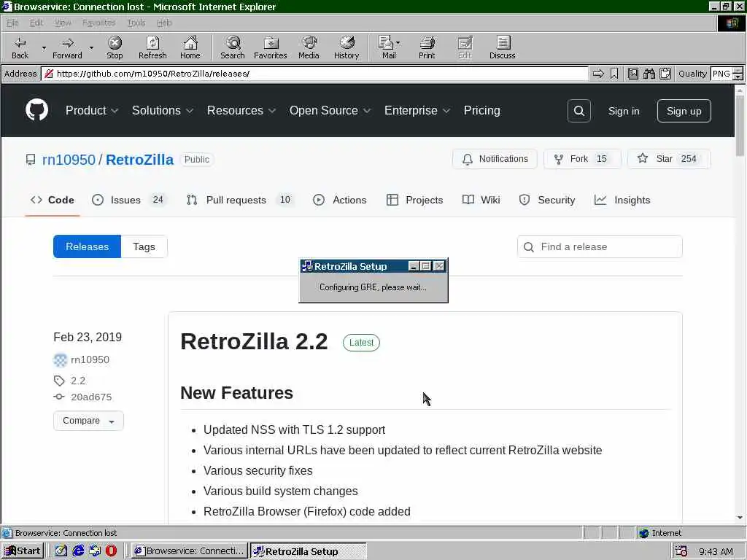Click the Opera quick launch icon
Screen dimensions: 747x560
(x=111, y=551)
